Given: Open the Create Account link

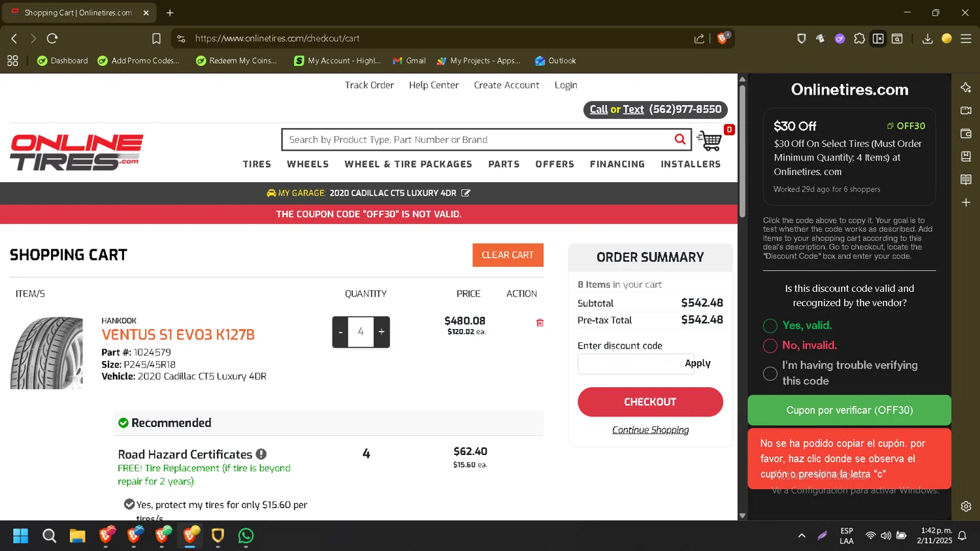Looking at the screenshot, I should (x=506, y=85).
